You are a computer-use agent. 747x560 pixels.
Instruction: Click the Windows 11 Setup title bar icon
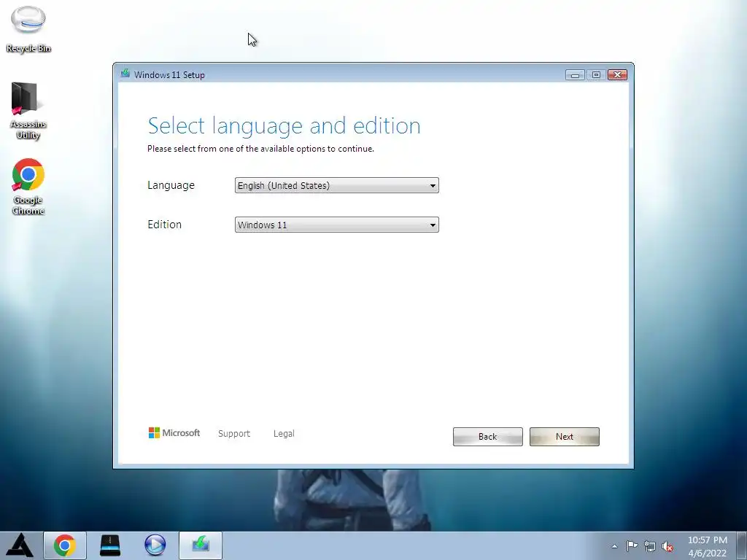pos(125,74)
